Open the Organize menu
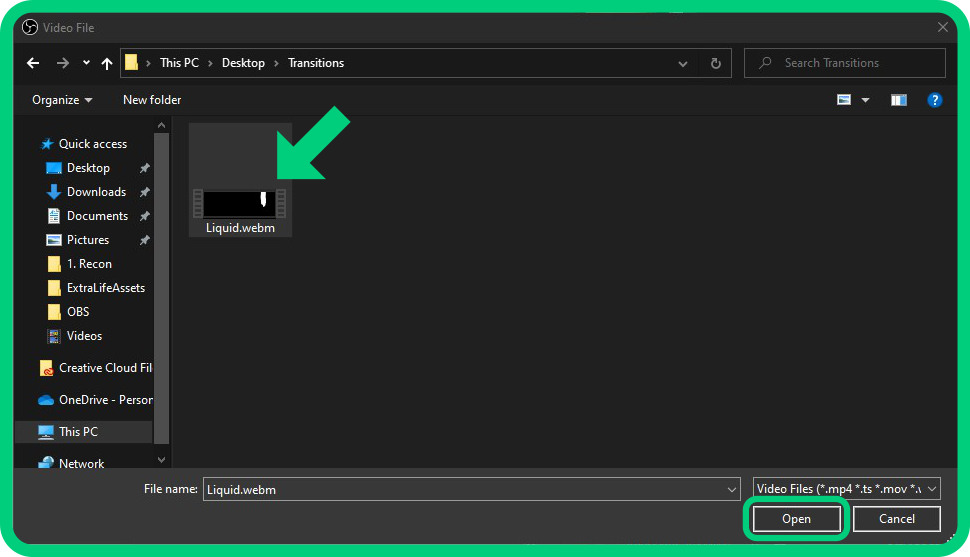Screen dimensions: 970x557 coord(62,100)
